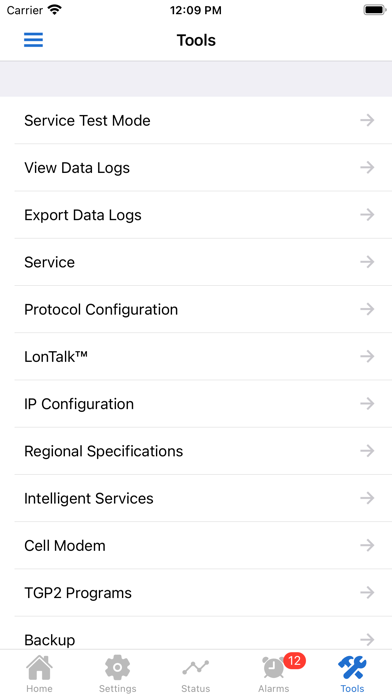Tap the Wi-Fi status icon
Screen dimensions: 392x696
coord(55,10)
